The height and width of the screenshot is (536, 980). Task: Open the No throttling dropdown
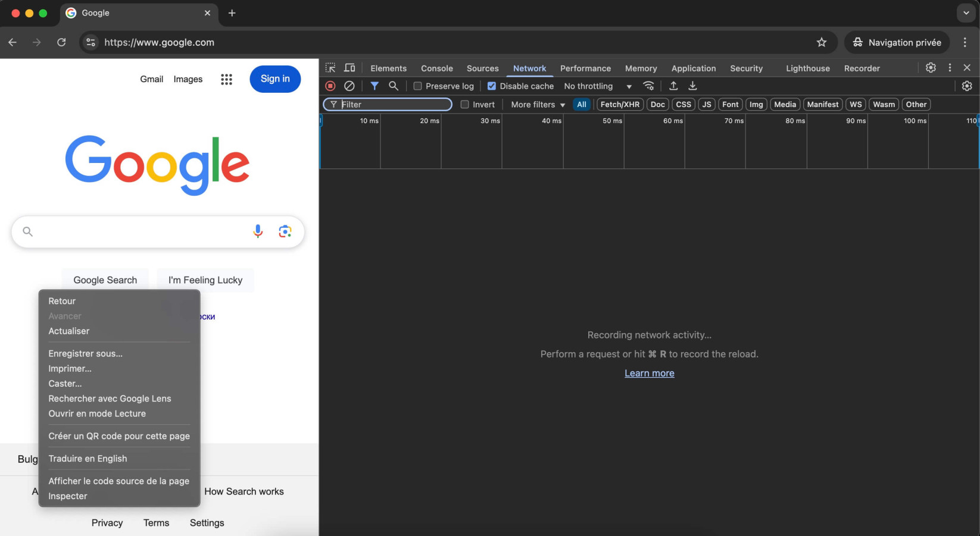598,86
